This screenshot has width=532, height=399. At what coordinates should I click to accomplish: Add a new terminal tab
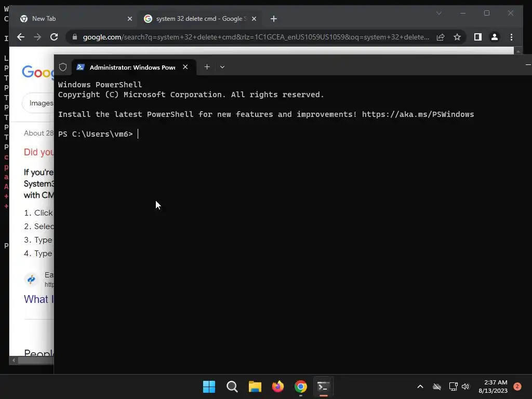coord(207,67)
